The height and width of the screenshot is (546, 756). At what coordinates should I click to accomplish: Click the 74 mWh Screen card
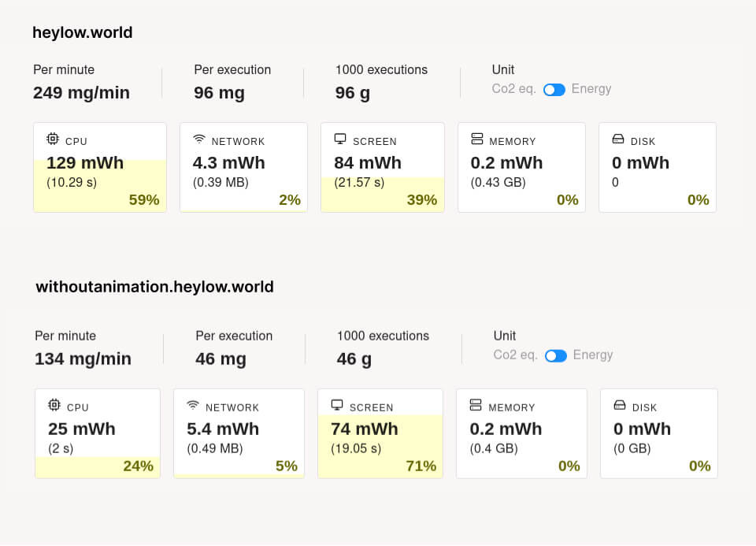click(x=380, y=434)
